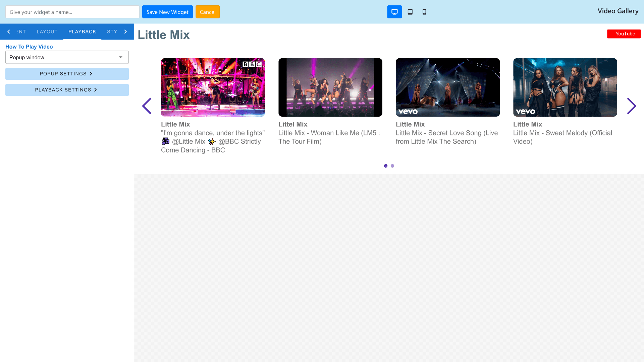
Task: Select the first carousel pagination dot
Action: (x=386, y=166)
